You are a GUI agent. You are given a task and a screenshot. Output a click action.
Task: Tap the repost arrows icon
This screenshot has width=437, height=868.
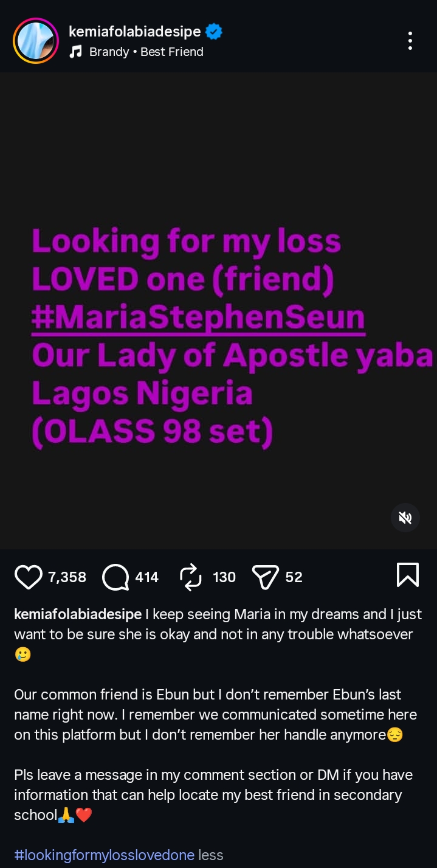click(191, 577)
